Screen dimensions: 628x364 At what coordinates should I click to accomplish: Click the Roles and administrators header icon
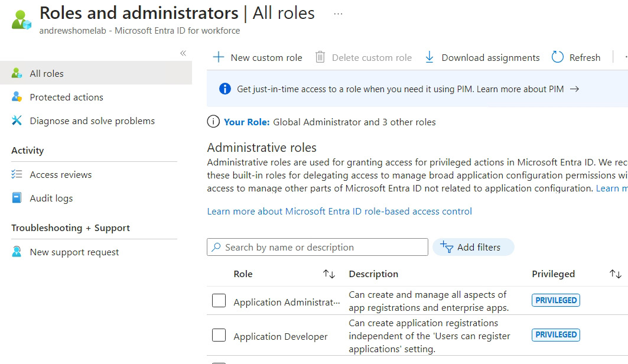click(x=21, y=20)
